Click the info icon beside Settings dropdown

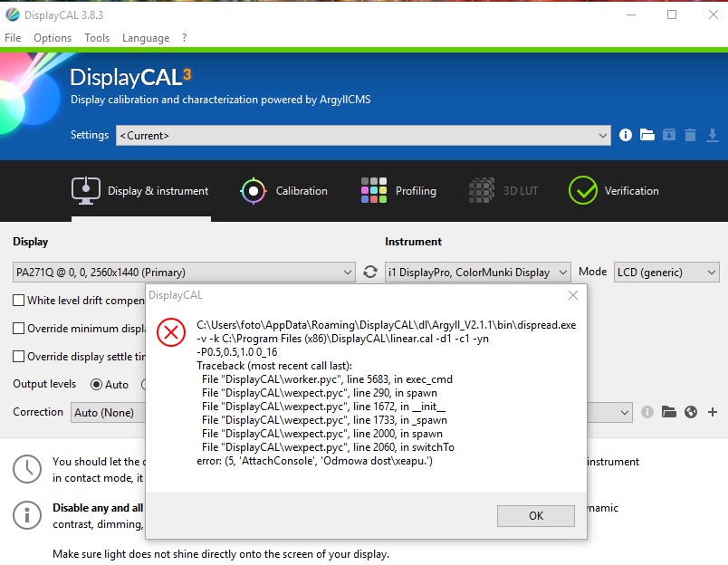tap(626, 135)
